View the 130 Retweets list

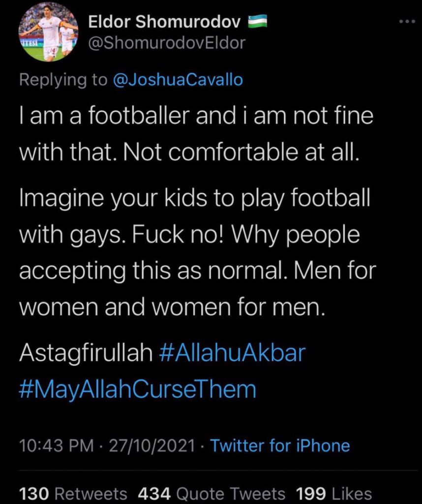[x=72, y=493]
